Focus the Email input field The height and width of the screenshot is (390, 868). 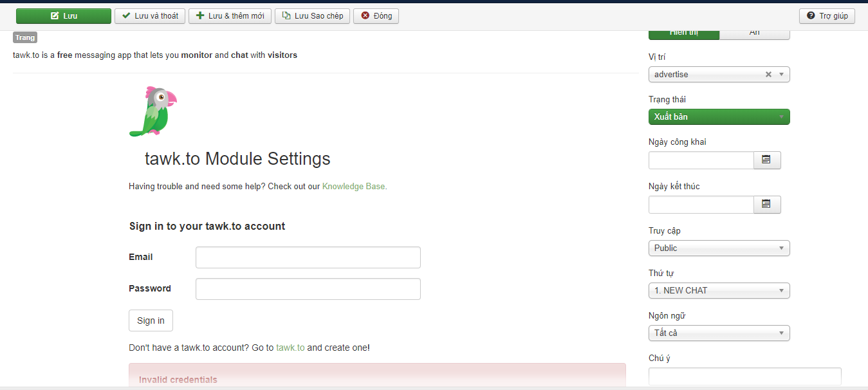[x=308, y=257]
